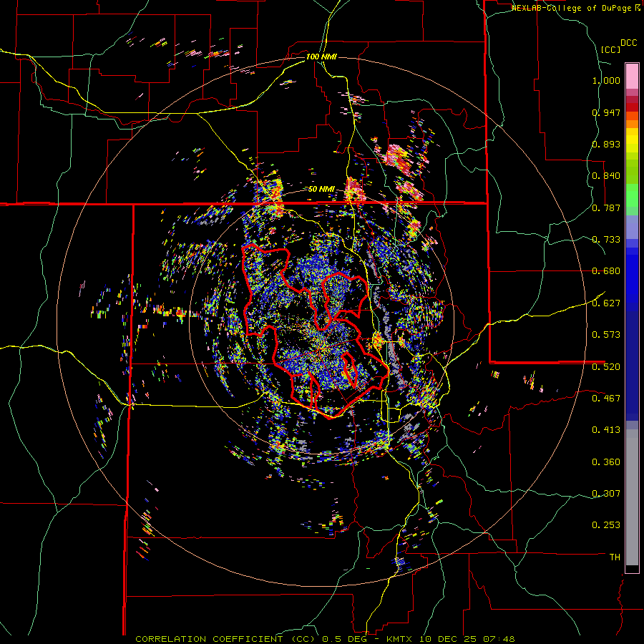
Task: Click the 100 NMI range ring label
Action: click(321, 57)
